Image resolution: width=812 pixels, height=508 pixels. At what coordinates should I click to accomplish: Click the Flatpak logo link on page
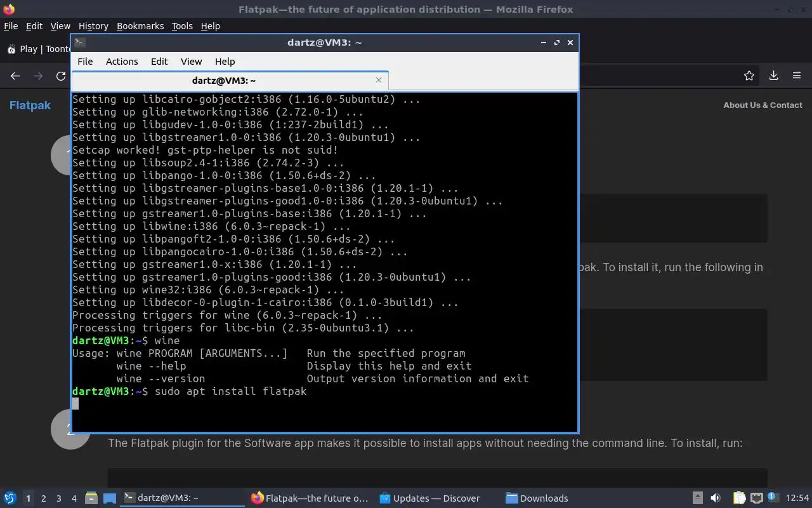coord(30,105)
